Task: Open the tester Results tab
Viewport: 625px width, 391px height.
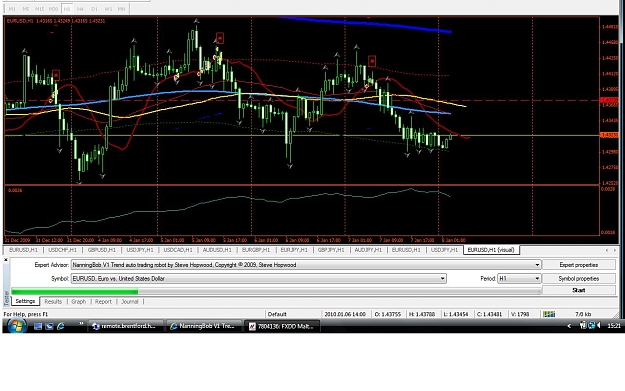Action: [53, 302]
